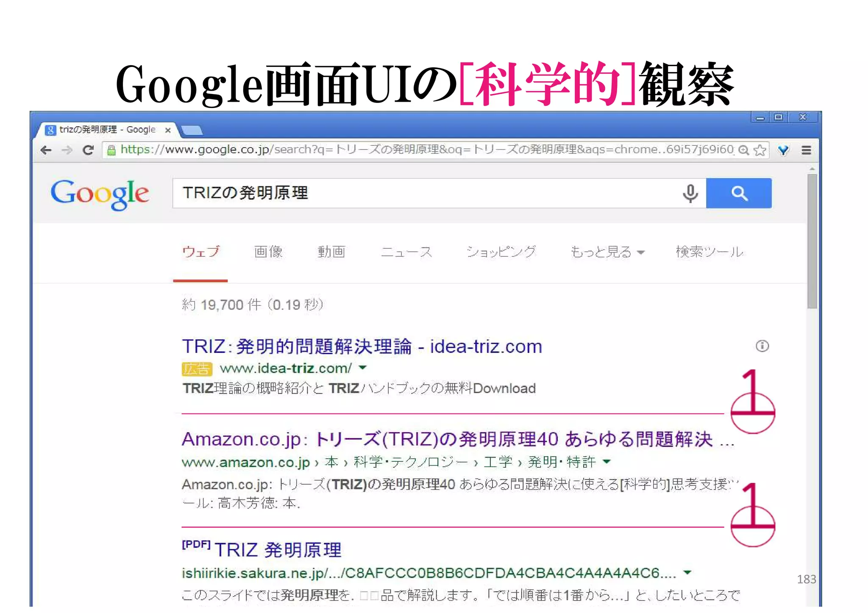
Task: Click the '高木芳徳: 本.' snippet text
Action: coord(259,503)
